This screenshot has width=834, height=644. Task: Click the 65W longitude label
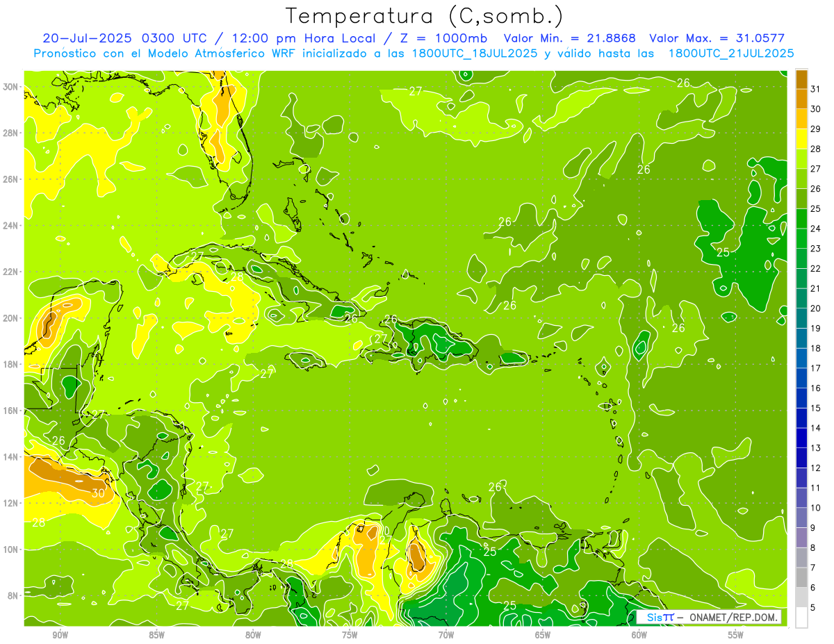pos(543,635)
